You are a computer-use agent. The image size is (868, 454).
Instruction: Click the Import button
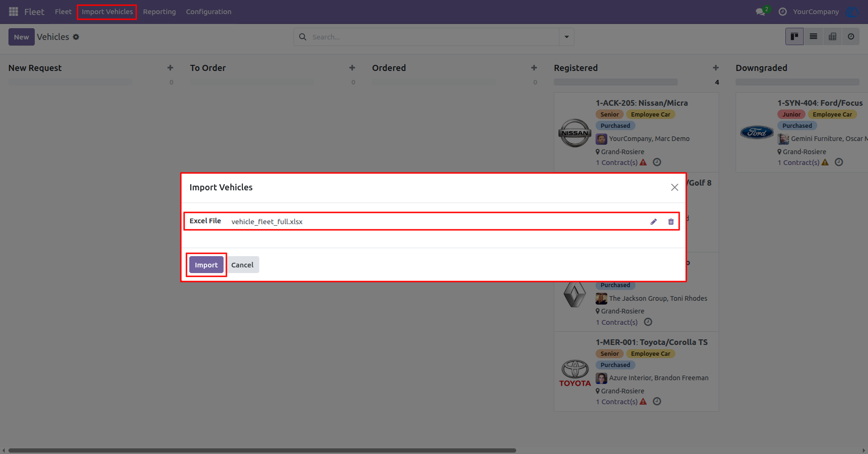tap(206, 265)
